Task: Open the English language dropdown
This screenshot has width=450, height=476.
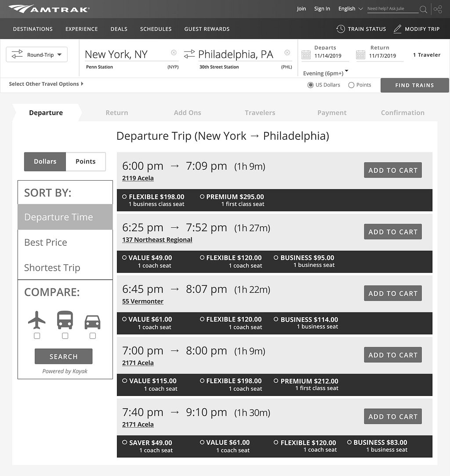Action: click(351, 9)
